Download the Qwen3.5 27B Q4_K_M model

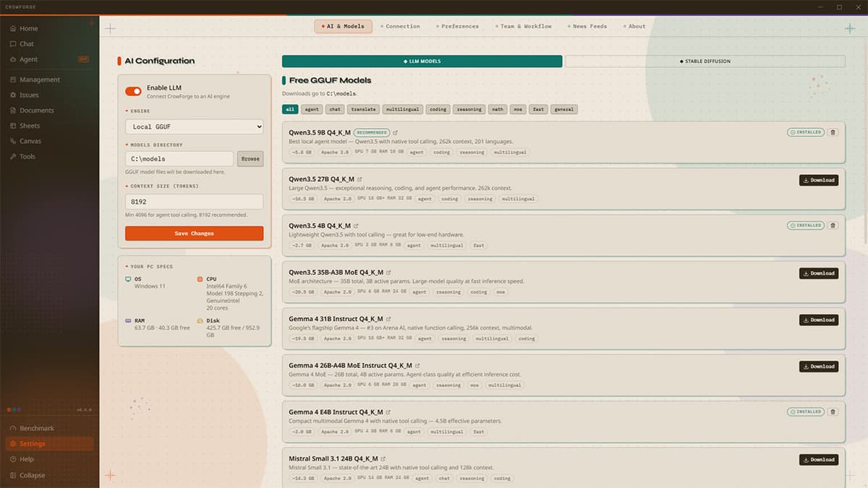(x=819, y=180)
